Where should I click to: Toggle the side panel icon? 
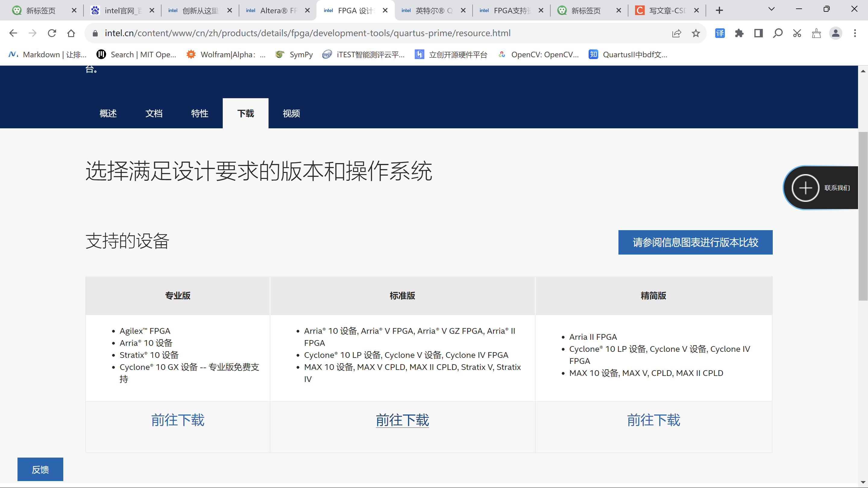[x=758, y=33]
